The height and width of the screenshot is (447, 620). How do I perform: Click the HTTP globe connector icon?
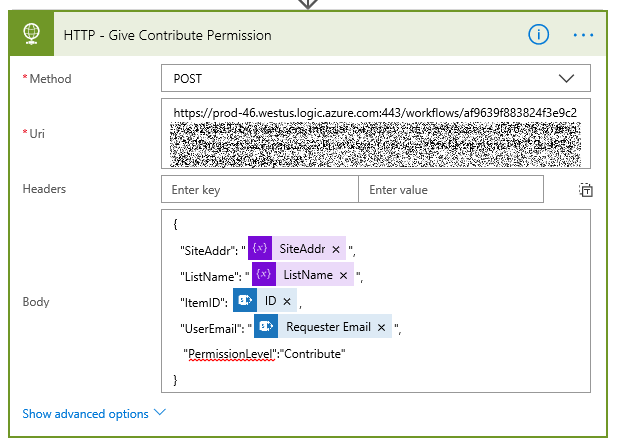click(x=31, y=34)
